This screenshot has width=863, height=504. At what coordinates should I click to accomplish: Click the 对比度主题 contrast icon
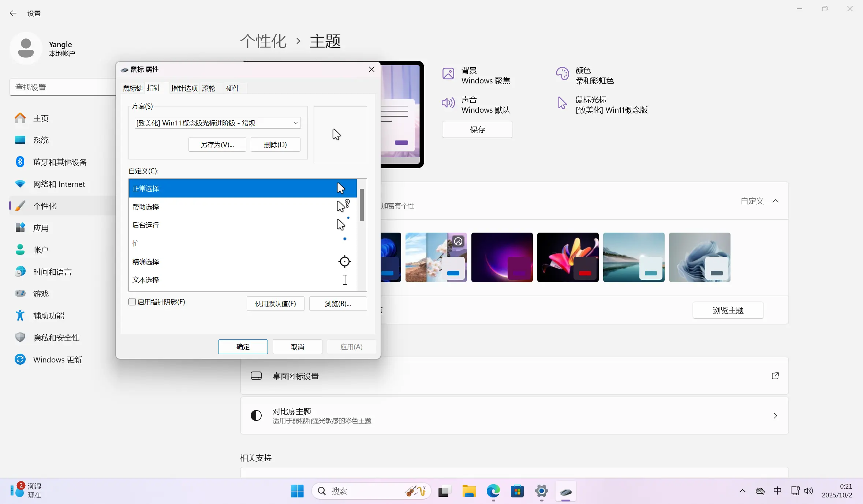click(x=256, y=415)
